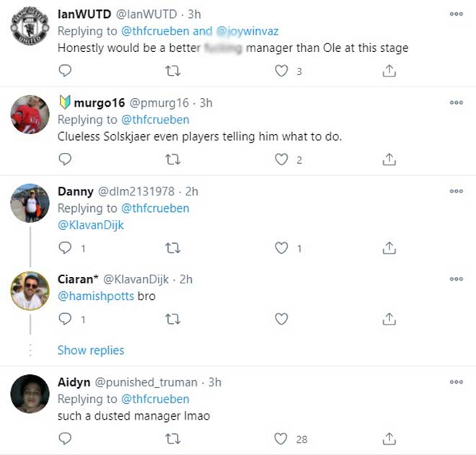Image resolution: width=476 pixels, height=455 pixels.
Task: Reply to IanWUTD's tweet
Action: pyautogui.click(x=65, y=71)
